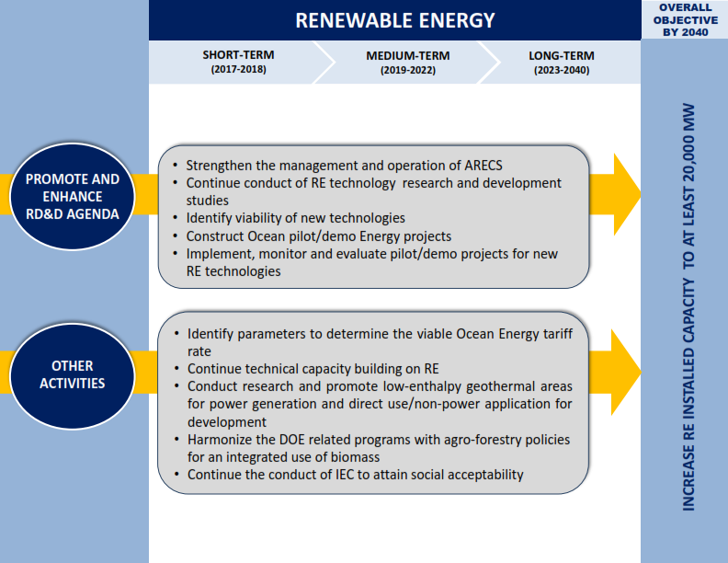Click 'Implement, monitor and evaluate pilot/demo projects' bullet
The height and width of the screenshot is (563, 728).
(365, 262)
